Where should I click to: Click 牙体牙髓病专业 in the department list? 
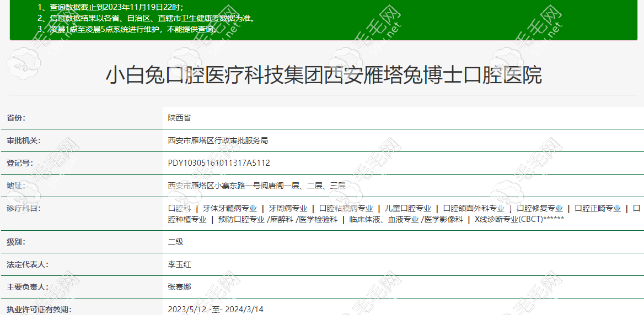coord(229,208)
